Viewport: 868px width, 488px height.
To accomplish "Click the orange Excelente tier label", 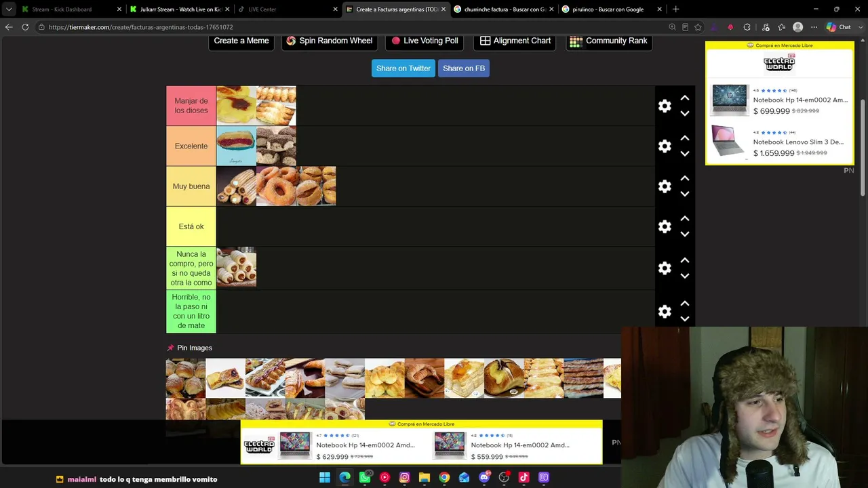I will pyautogui.click(x=191, y=146).
